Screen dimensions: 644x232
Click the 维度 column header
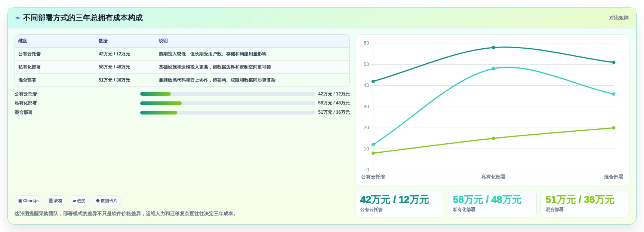(x=23, y=41)
